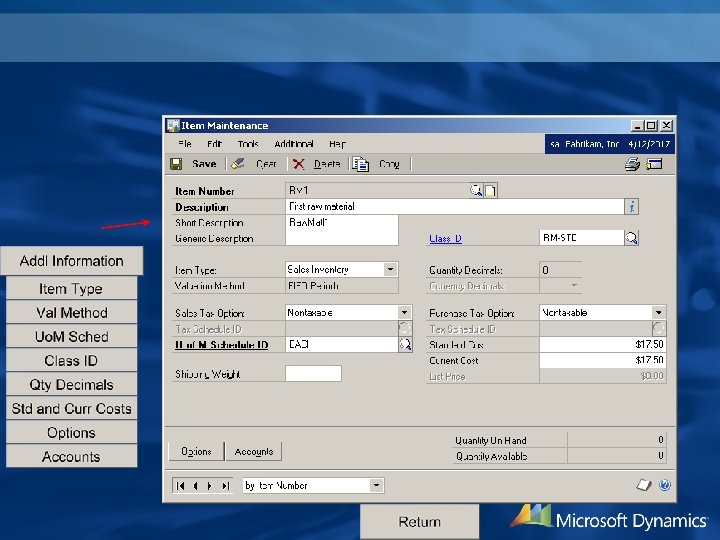Screen dimensions: 720x540
Task: Click the Quantity Decimals field
Action: pyautogui.click(x=560, y=270)
